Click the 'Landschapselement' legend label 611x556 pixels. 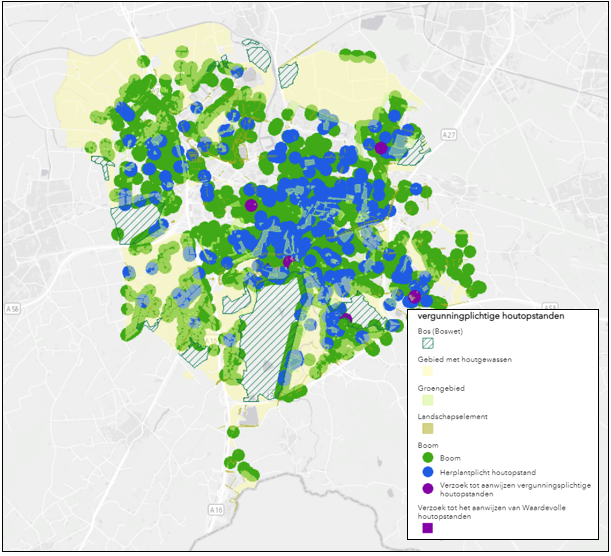pyautogui.click(x=452, y=417)
